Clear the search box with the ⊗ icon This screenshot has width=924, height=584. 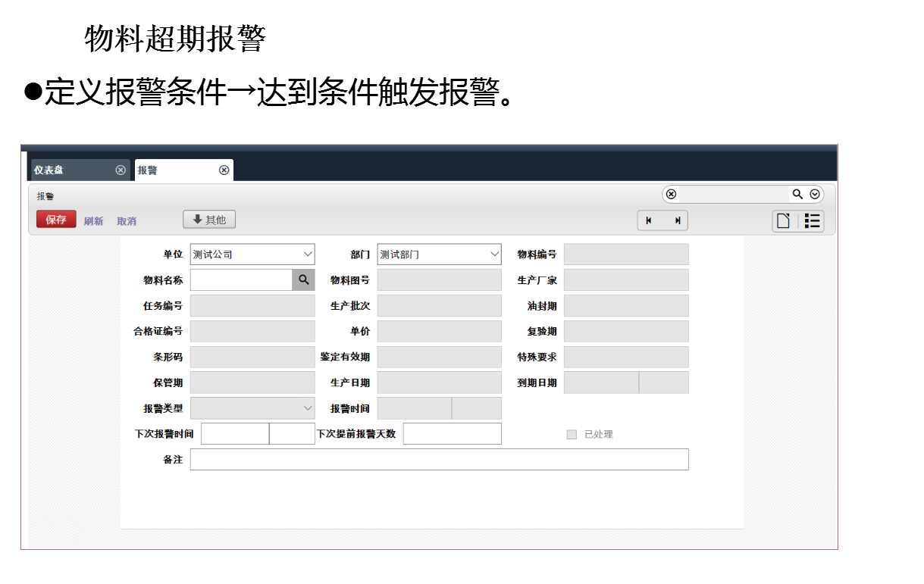coord(672,194)
